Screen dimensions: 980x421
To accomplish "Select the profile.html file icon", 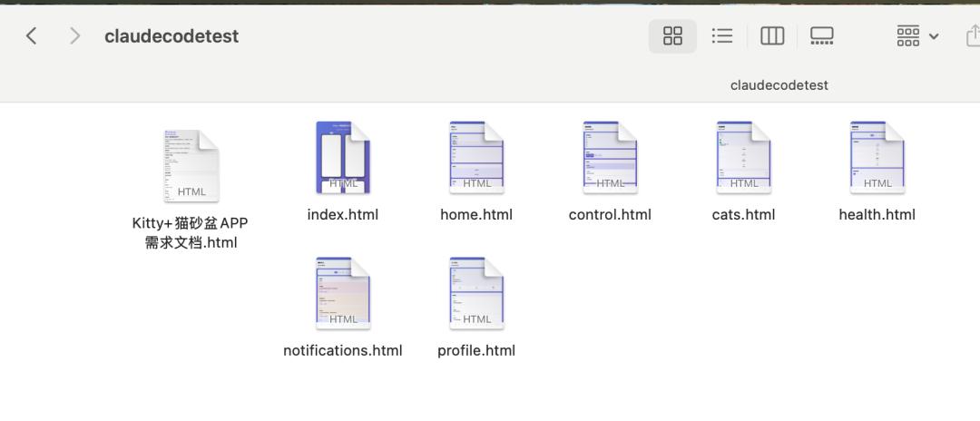I will 476,293.
